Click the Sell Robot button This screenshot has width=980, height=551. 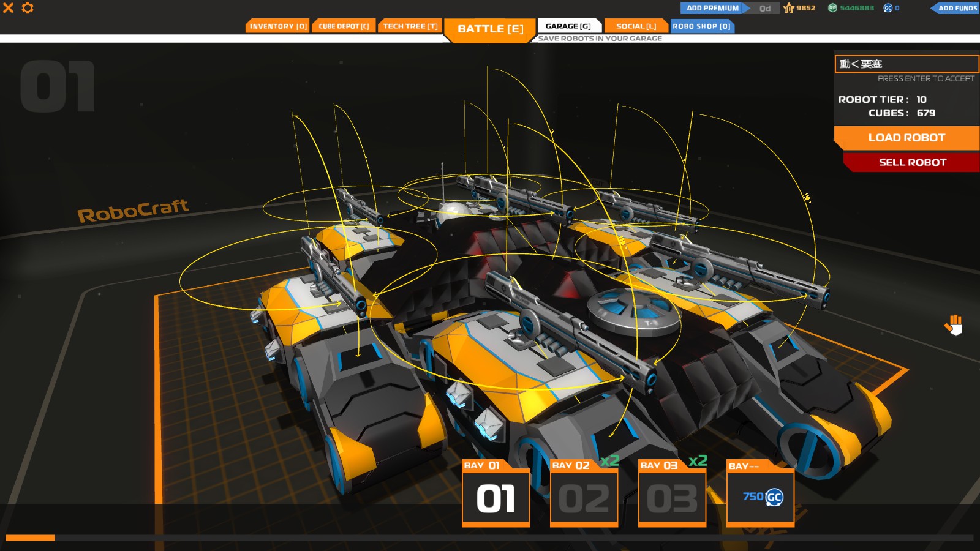click(x=912, y=162)
